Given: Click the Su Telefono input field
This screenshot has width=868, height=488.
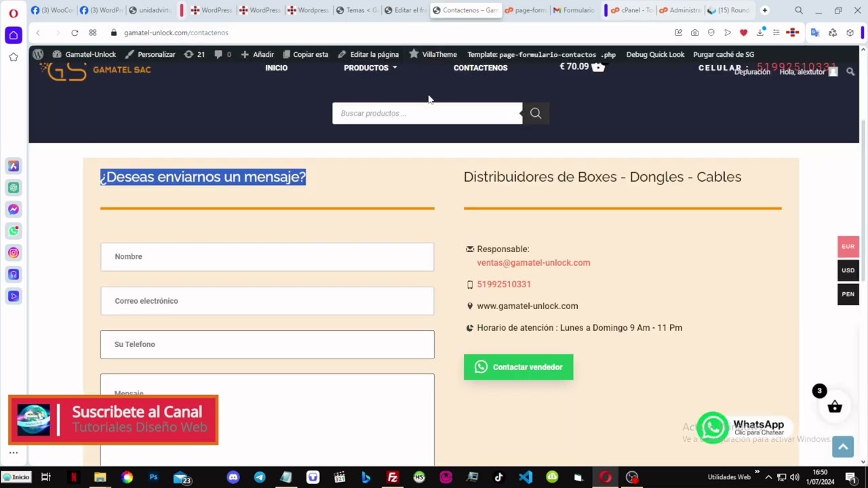Looking at the screenshot, I should [x=267, y=344].
